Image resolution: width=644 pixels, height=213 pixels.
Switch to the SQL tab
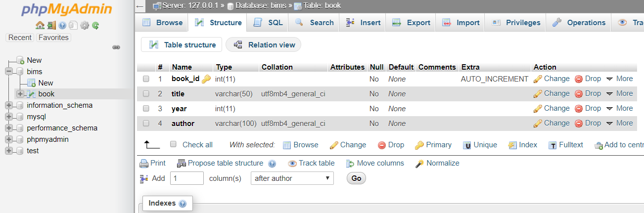click(270, 23)
